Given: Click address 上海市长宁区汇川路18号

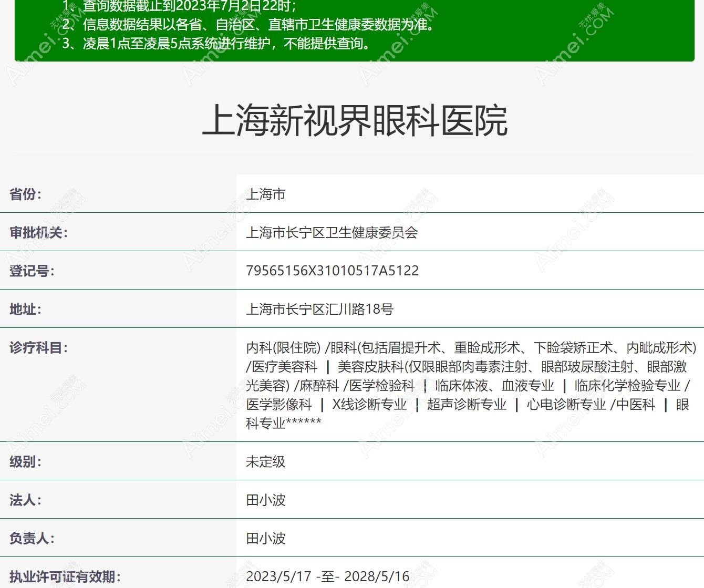Looking at the screenshot, I should [x=319, y=309].
